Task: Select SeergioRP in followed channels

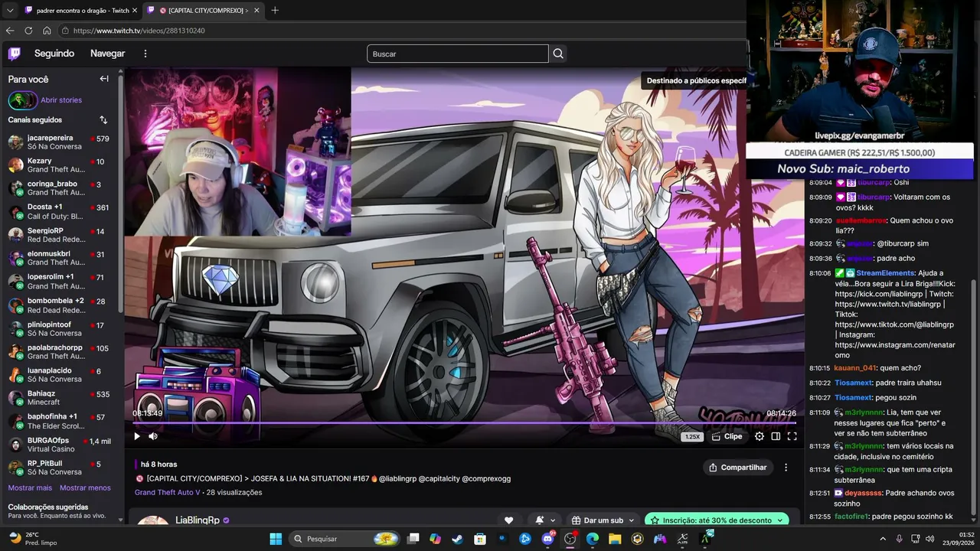Action: point(60,235)
